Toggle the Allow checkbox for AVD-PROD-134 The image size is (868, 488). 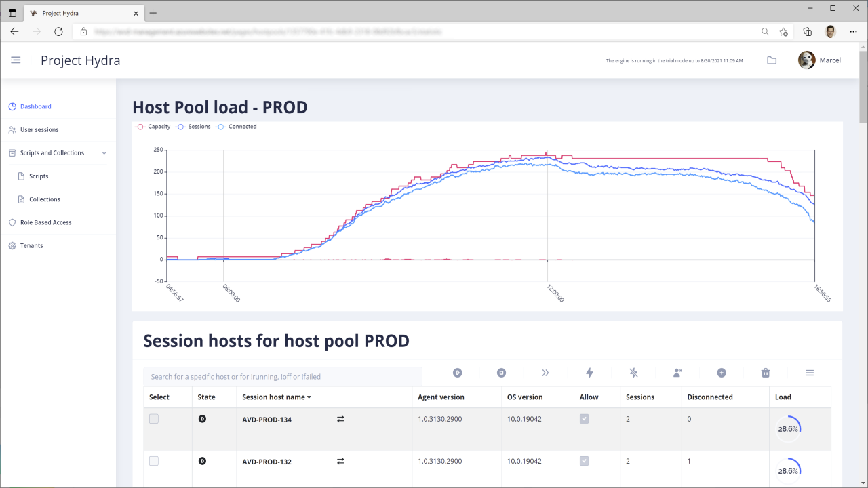click(x=584, y=419)
